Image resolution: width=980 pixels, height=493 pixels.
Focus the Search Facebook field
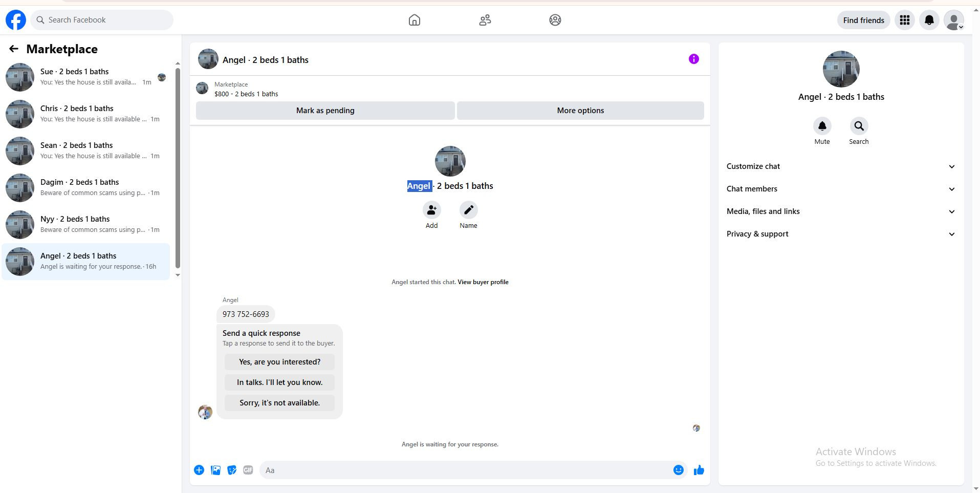(102, 20)
